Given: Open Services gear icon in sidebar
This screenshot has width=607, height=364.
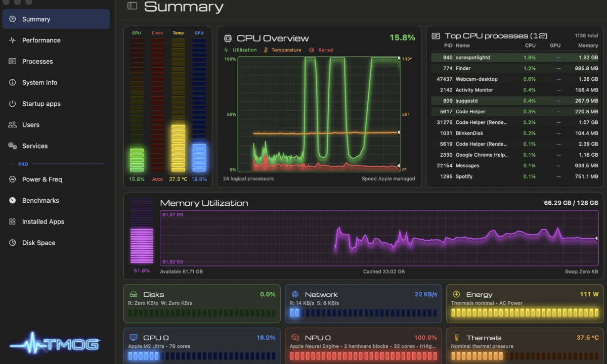Looking at the screenshot, I should 12,146.
